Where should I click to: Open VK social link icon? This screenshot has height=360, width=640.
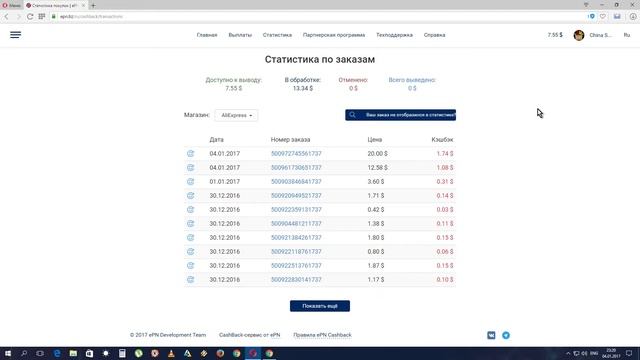[491, 335]
